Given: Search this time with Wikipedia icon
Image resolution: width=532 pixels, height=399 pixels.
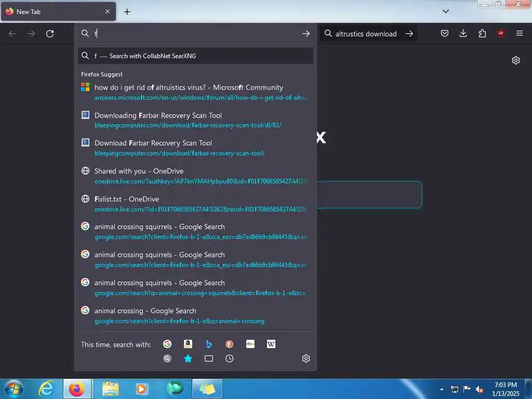Looking at the screenshot, I should [x=271, y=344].
